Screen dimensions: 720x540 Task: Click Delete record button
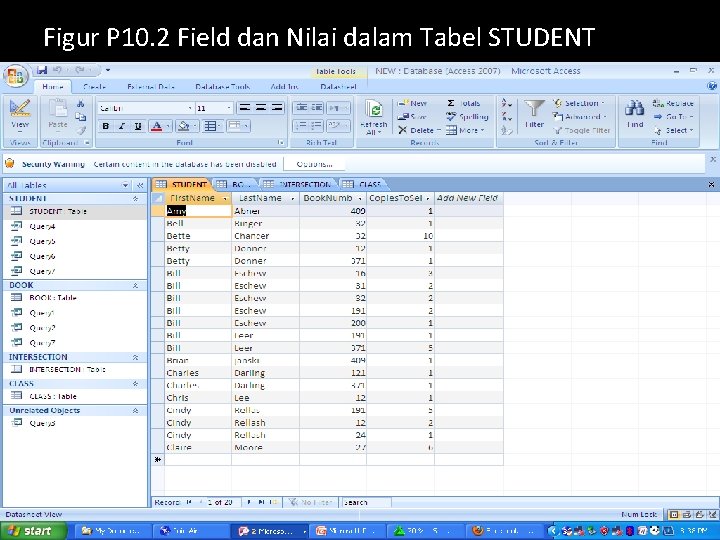click(419, 130)
